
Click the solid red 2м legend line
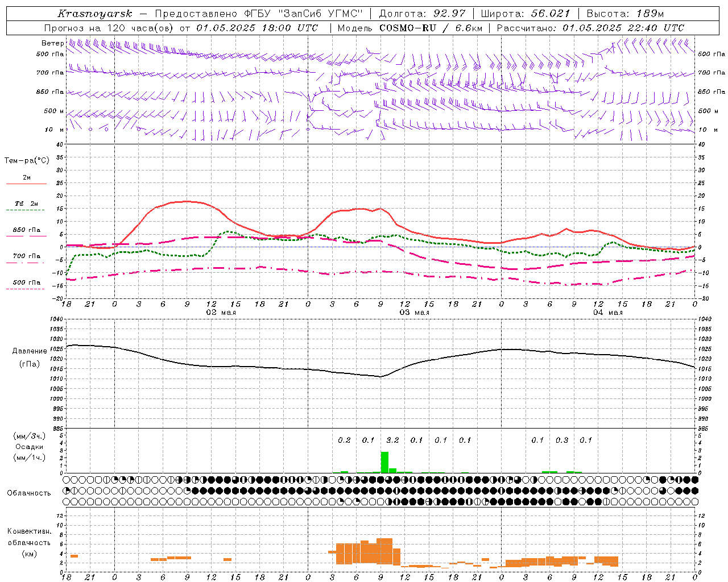(26, 184)
